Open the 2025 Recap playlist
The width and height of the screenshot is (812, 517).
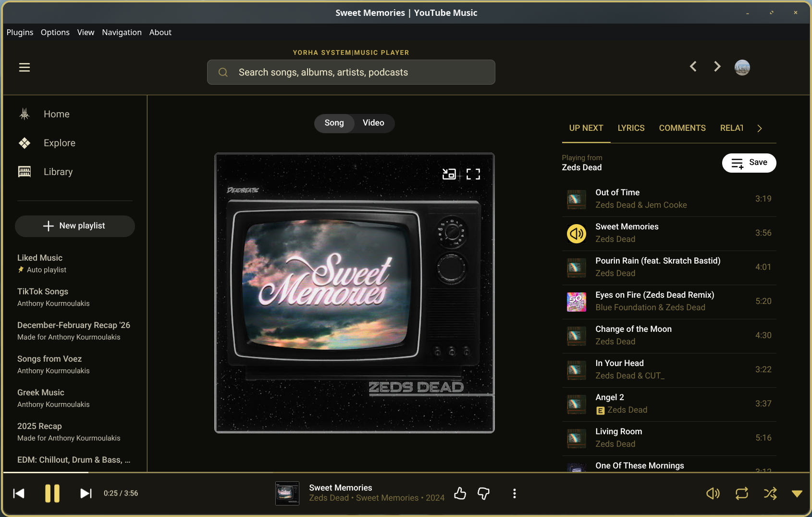75,432
